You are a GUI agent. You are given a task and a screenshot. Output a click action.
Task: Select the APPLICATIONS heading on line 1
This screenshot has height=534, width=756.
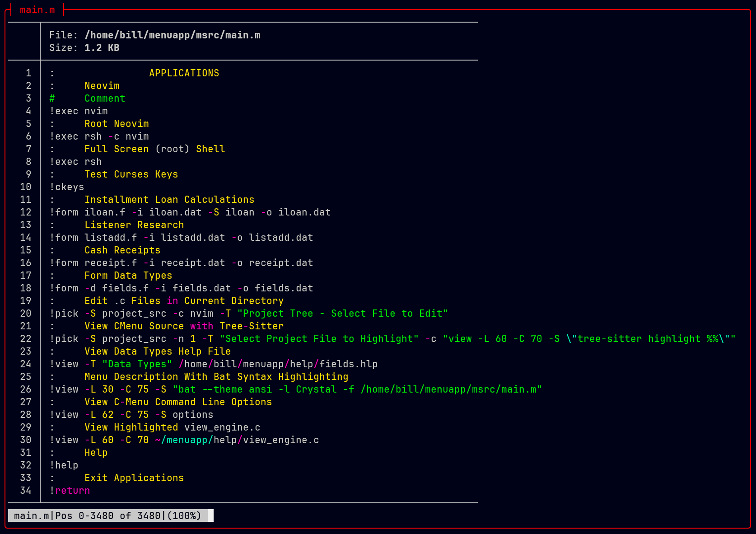184,73
